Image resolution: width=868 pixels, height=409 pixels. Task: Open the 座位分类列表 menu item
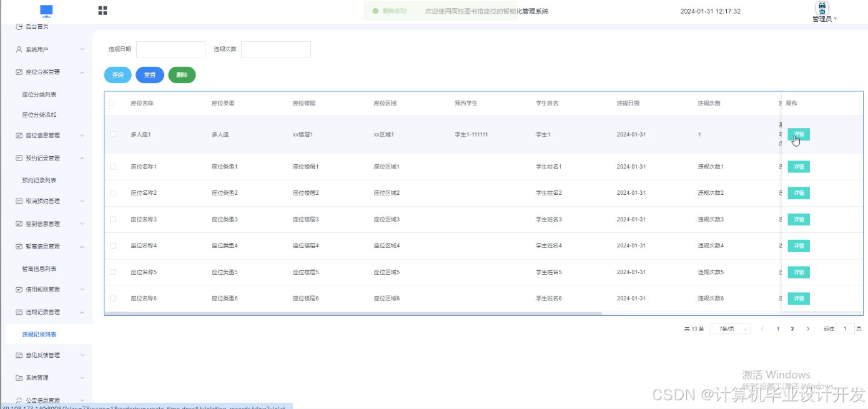pyautogui.click(x=39, y=94)
